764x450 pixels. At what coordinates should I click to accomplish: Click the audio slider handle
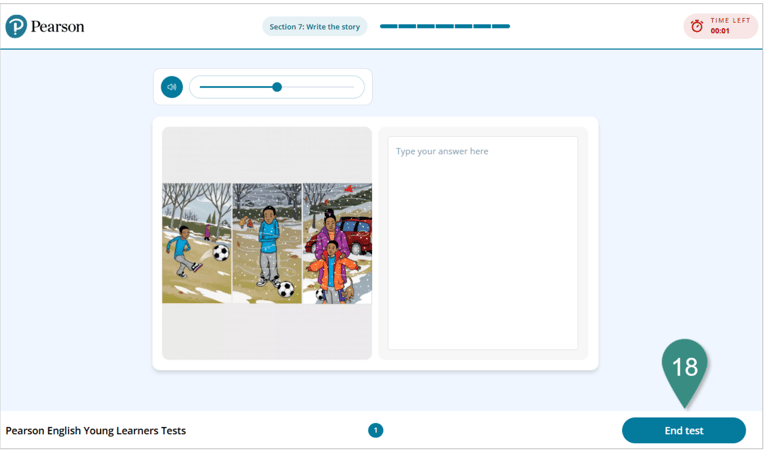click(x=277, y=87)
